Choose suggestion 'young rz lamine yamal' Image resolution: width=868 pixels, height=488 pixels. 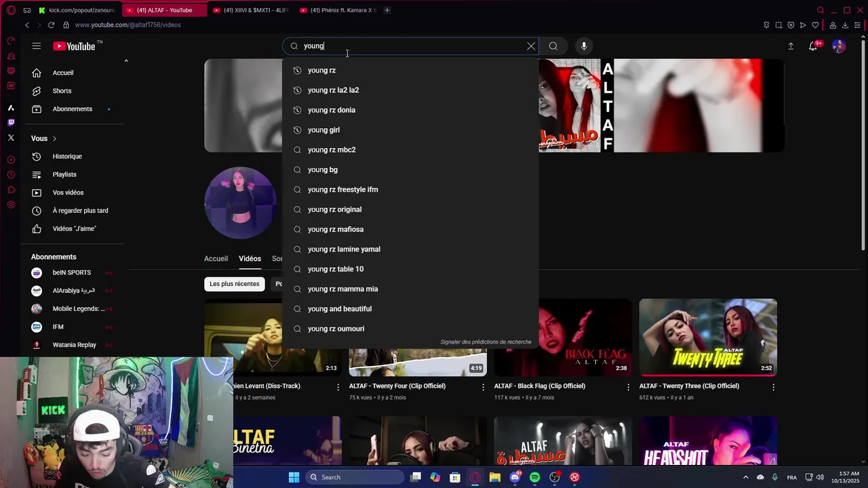tap(410, 249)
